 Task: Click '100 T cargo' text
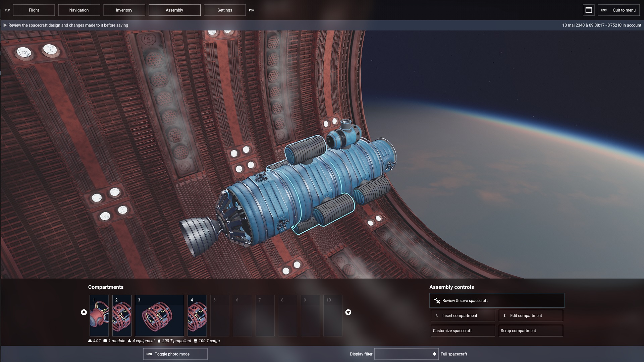tap(209, 341)
